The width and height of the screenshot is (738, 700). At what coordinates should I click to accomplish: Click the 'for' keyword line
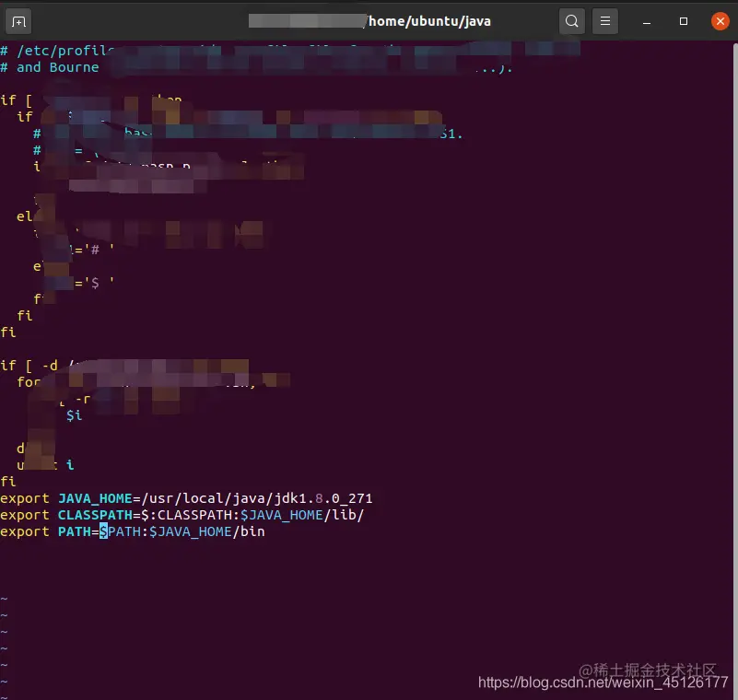coord(29,382)
